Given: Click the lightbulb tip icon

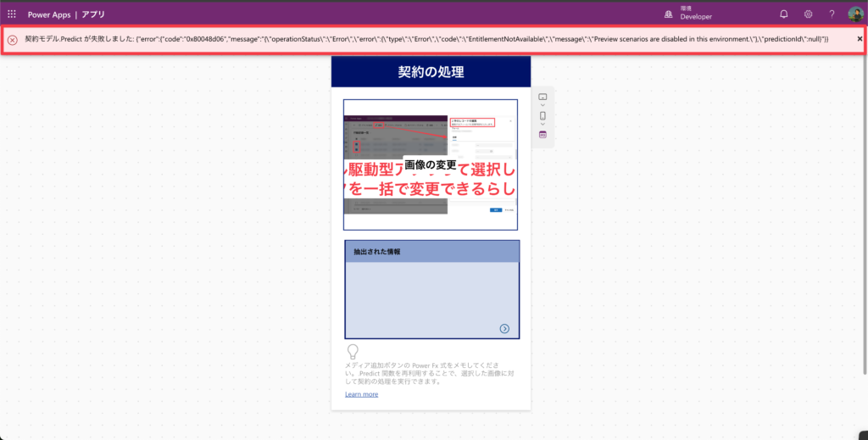Looking at the screenshot, I should tap(353, 352).
